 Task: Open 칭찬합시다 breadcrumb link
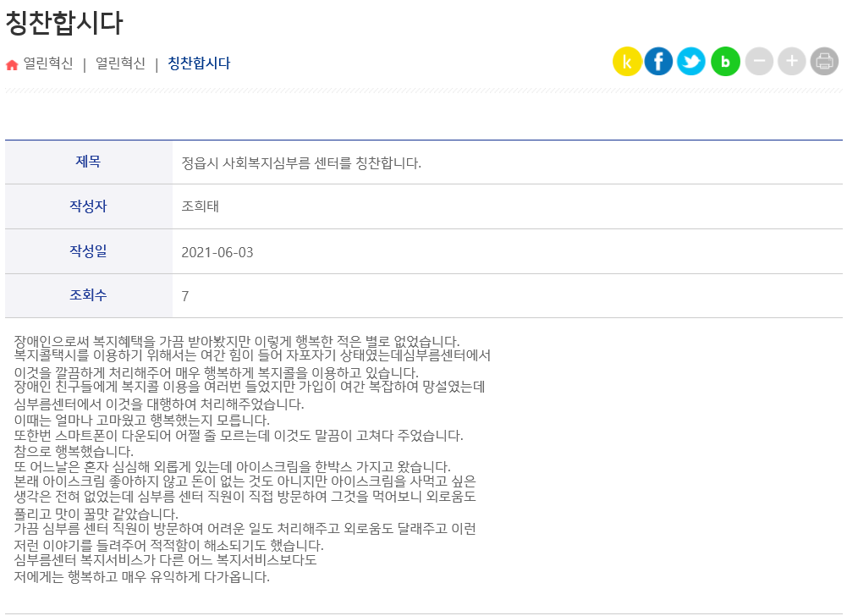[x=199, y=63]
